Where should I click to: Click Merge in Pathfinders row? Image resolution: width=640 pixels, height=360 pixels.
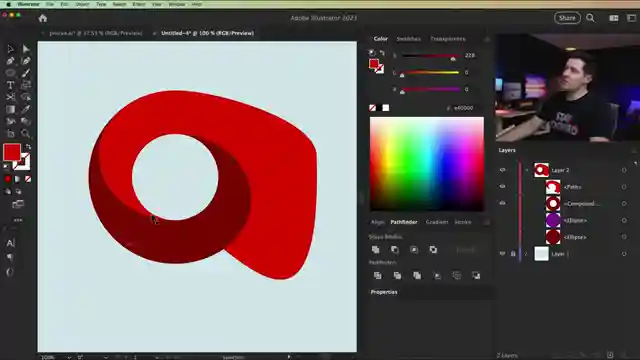[417, 276]
